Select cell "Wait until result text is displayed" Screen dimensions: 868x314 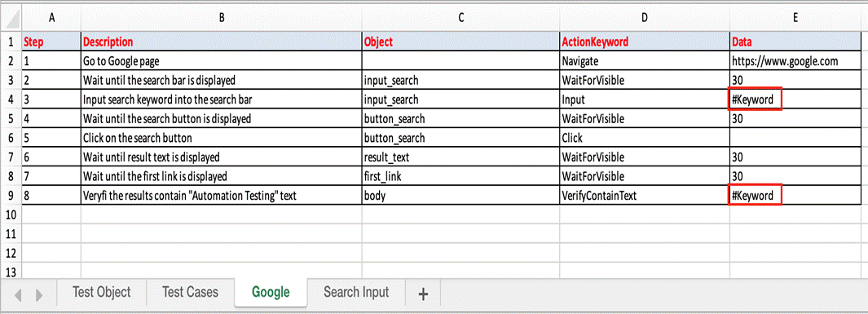[x=222, y=157]
